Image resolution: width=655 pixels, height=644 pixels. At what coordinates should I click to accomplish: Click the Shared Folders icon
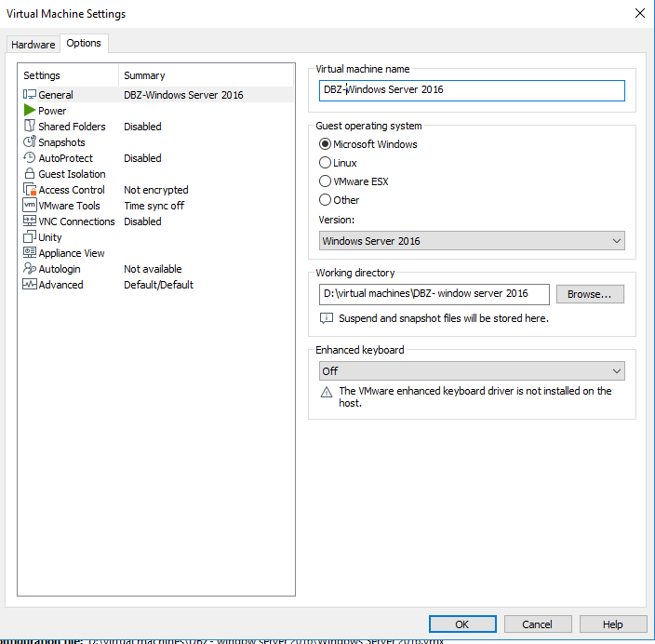(29, 126)
